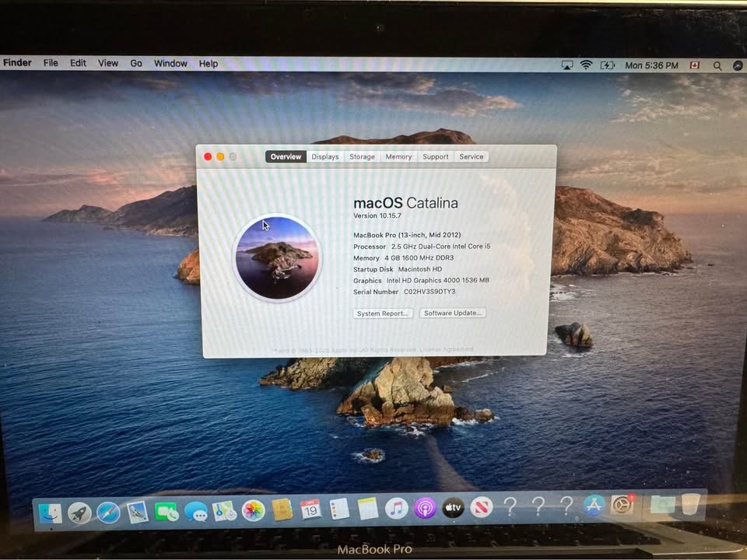The image size is (747, 560).
Task: Open the View menu
Action: (x=108, y=63)
